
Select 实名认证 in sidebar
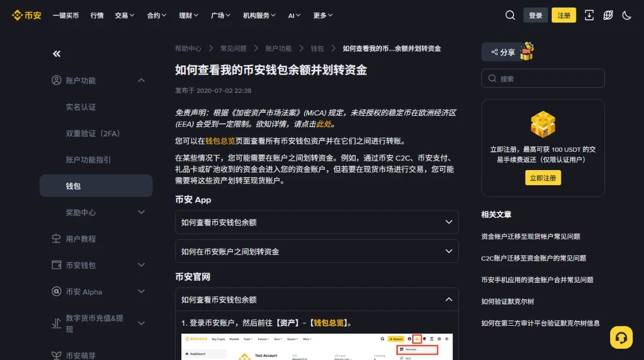point(81,107)
